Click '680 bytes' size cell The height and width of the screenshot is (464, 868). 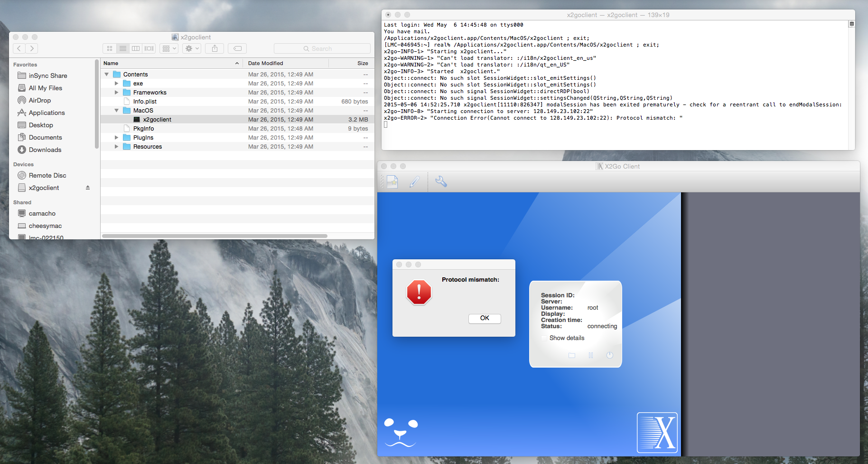(355, 102)
